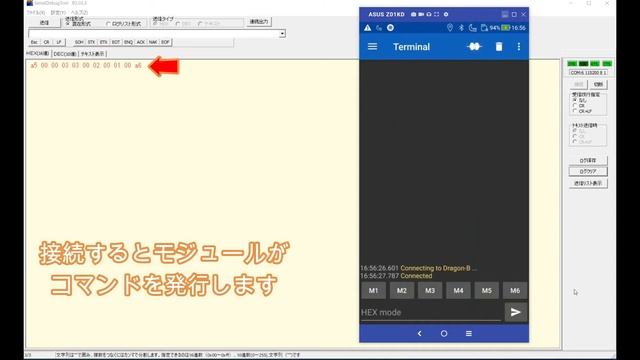Image resolution: width=640 pixels, height=360 pixels.
Task: Switch to the テキスト表示 tab
Action: 92,54
